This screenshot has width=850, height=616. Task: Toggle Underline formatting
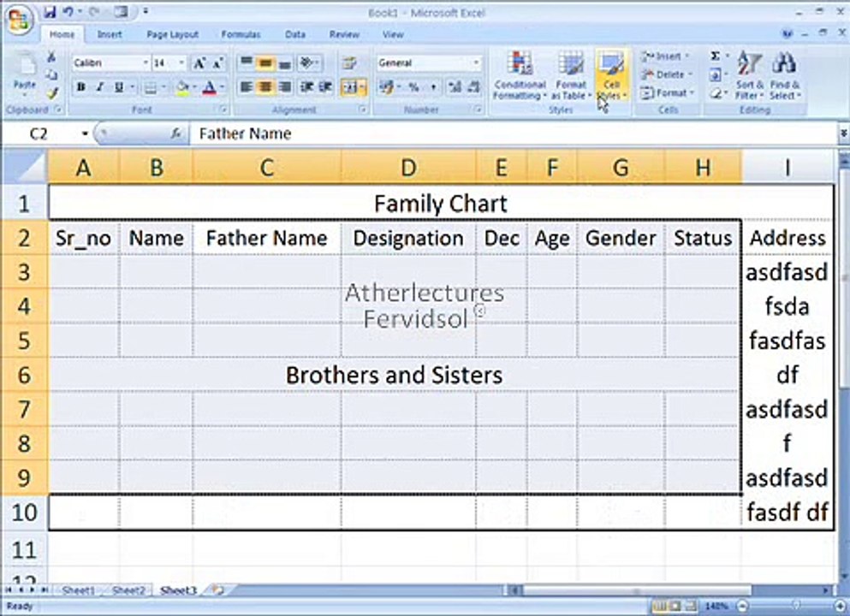pos(119,87)
